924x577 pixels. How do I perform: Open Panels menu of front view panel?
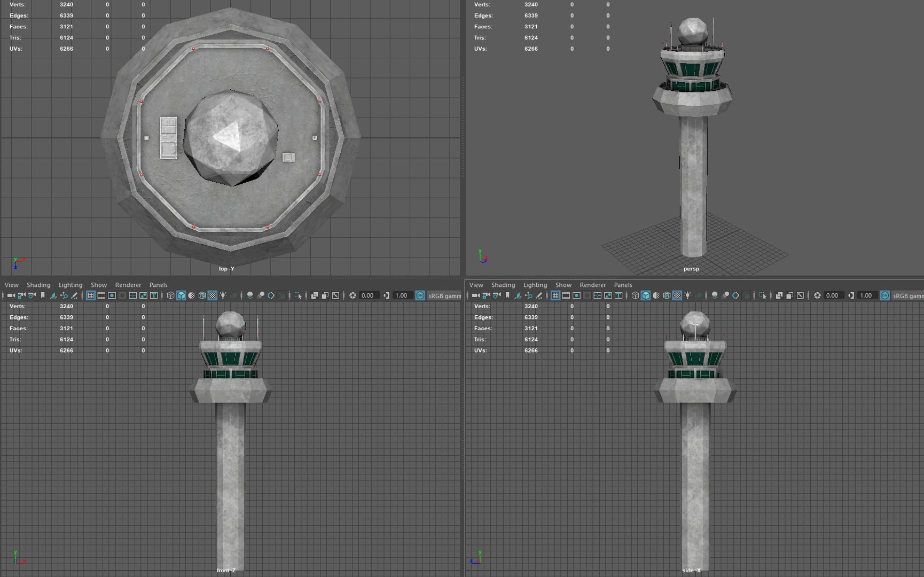[159, 285]
